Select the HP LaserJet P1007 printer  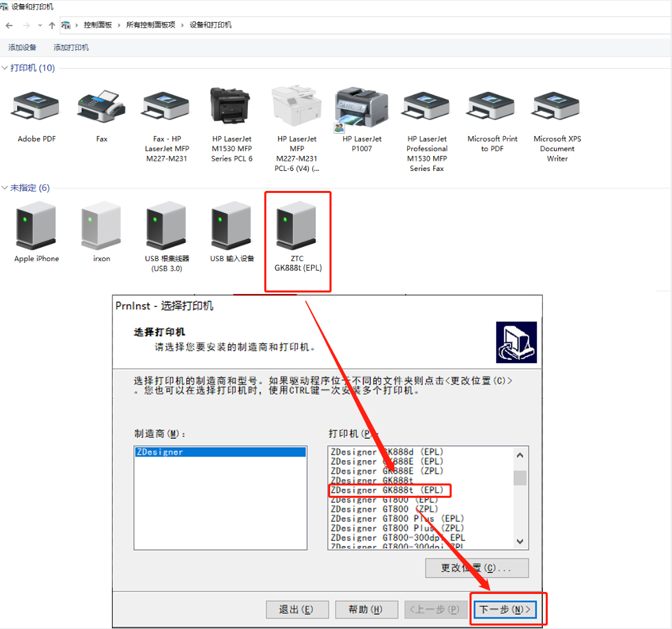pyautogui.click(x=362, y=107)
